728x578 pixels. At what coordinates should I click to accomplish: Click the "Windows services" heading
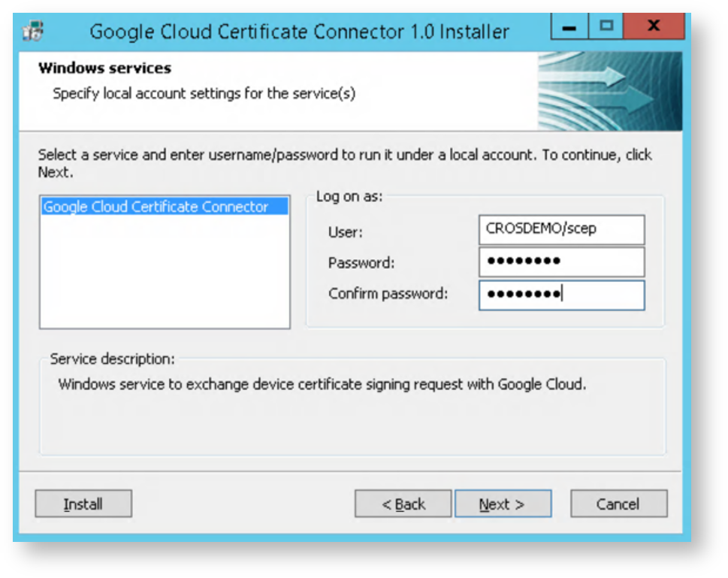tap(104, 68)
